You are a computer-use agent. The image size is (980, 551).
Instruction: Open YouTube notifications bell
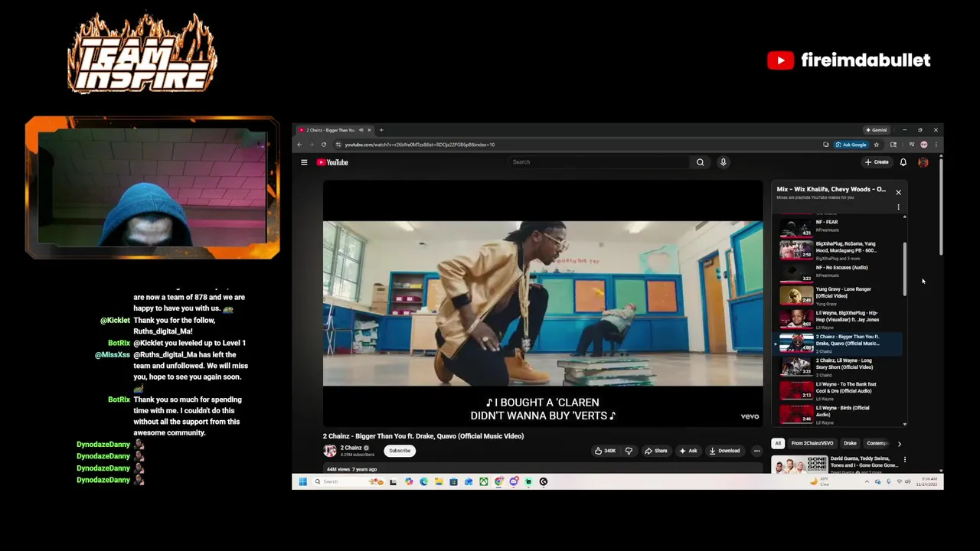pos(903,162)
